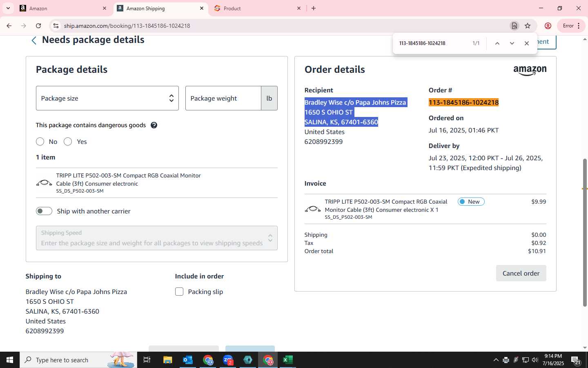
Task: Bookmark this page with the star icon
Action: click(x=528, y=26)
